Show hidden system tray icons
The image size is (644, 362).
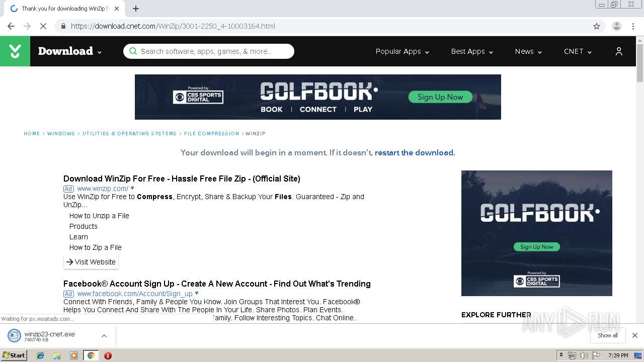coord(561,355)
